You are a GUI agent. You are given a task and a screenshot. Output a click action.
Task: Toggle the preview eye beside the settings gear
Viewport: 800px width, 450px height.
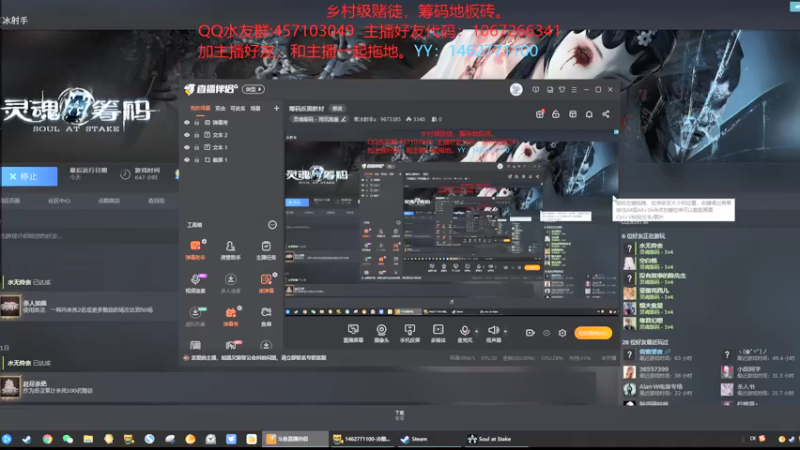pyautogui.click(x=546, y=333)
